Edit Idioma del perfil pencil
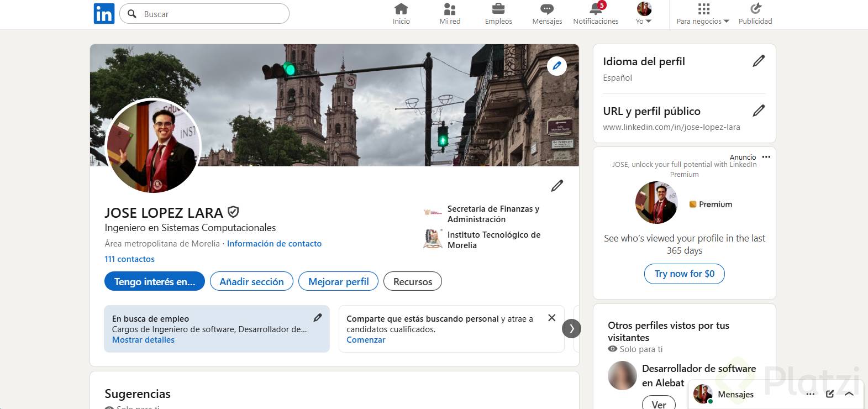 [x=759, y=61]
